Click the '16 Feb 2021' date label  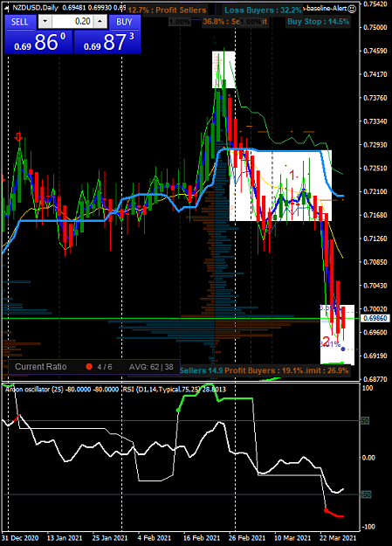[202, 538]
